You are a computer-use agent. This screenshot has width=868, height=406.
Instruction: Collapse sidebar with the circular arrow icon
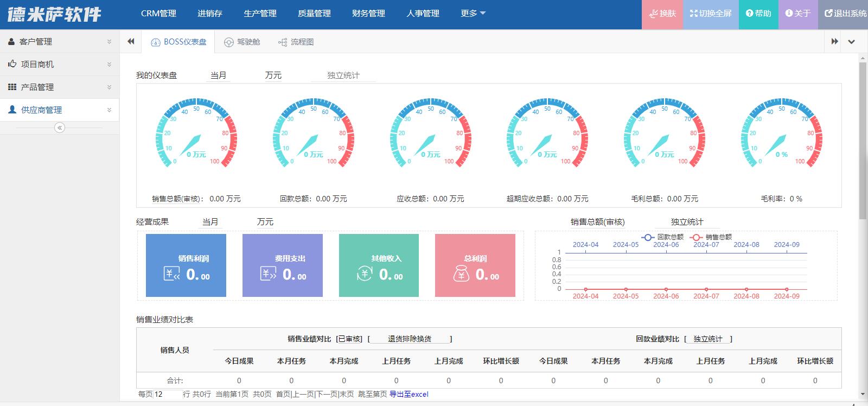click(60, 128)
